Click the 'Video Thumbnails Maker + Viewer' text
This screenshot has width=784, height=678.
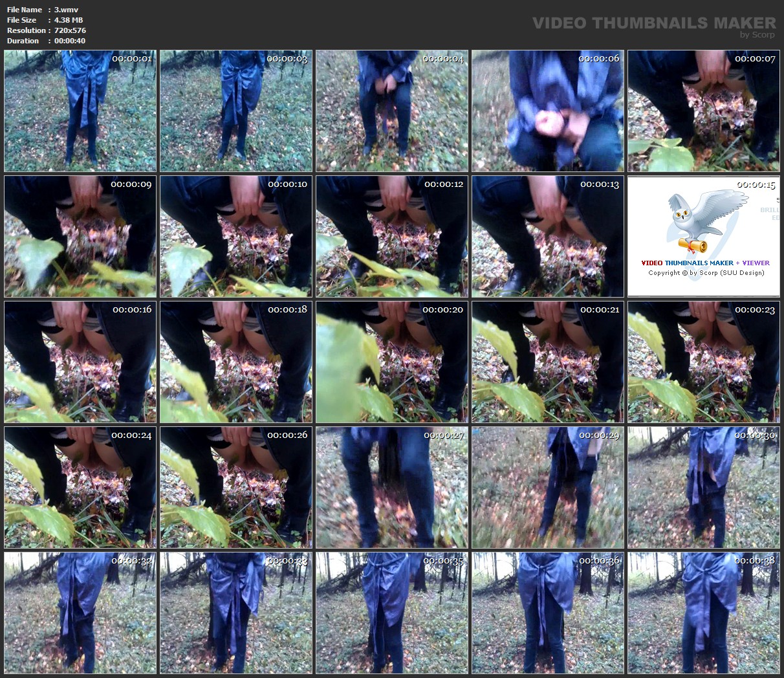(x=705, y=263)
